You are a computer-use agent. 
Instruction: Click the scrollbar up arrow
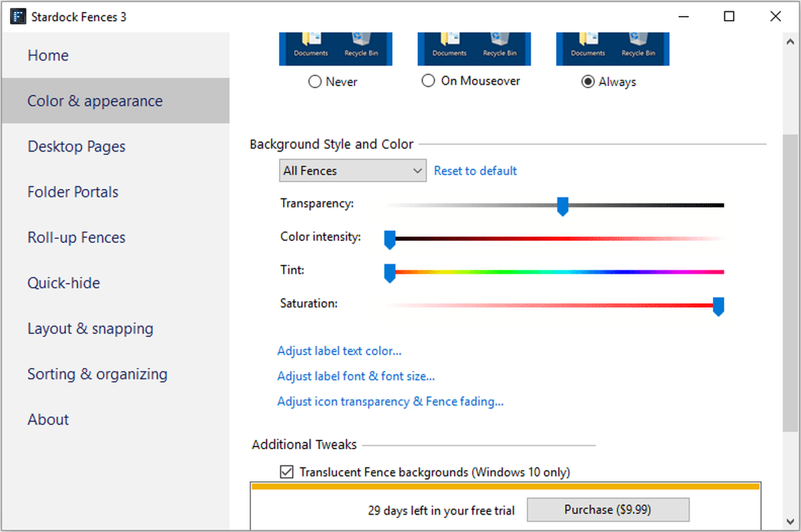(x=790, y=39)
